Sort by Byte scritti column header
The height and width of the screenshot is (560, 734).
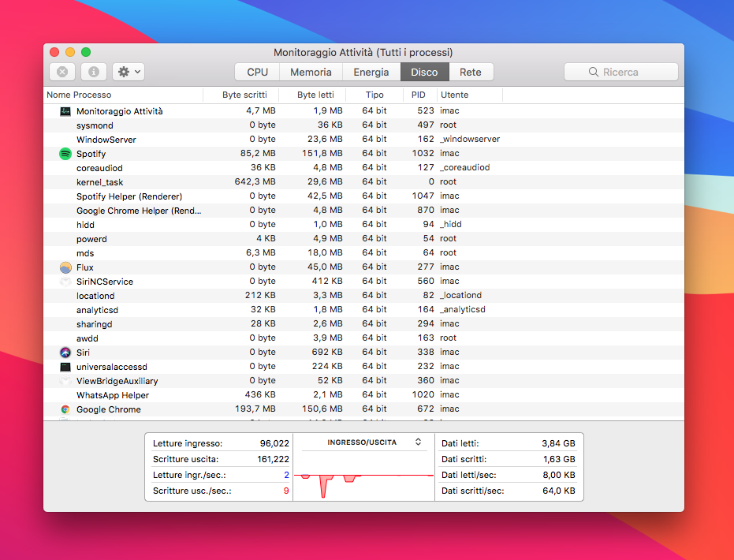[241, 95]
